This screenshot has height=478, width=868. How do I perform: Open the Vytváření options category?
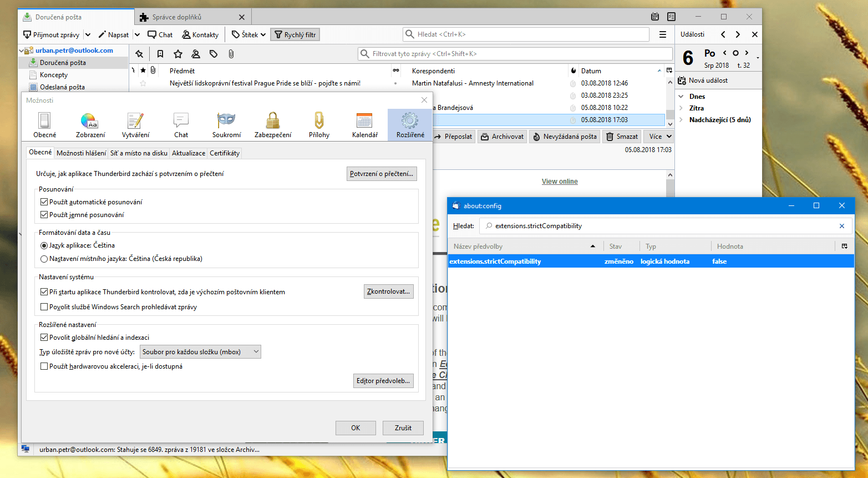tap(135, 124)
